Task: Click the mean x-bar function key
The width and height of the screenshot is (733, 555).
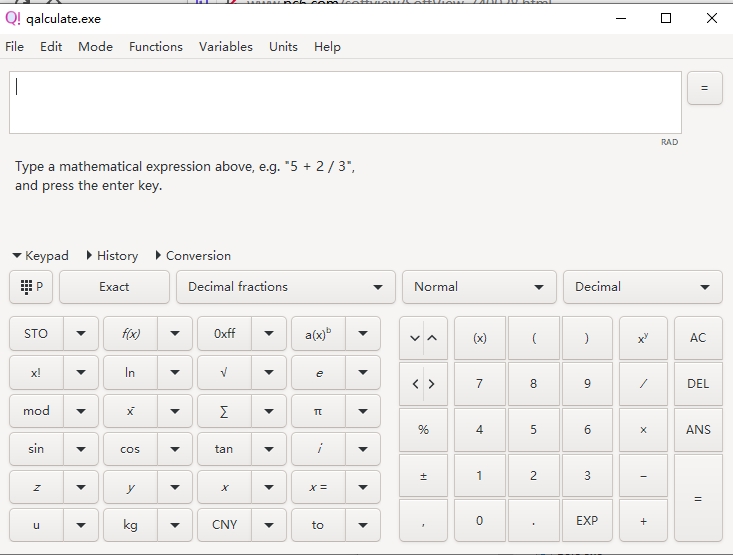Action: pos(130,411)
